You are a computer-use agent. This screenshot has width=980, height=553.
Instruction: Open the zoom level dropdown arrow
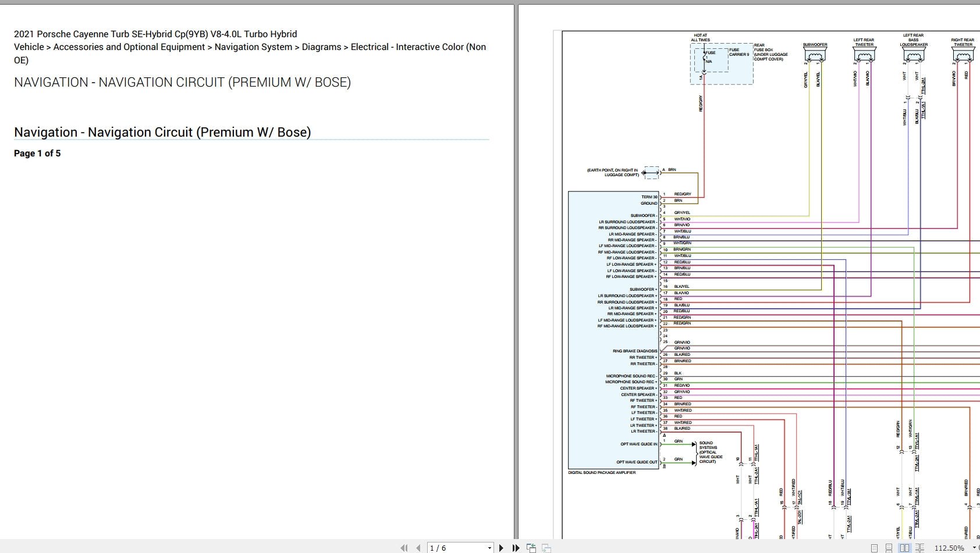click(x=974, y=548)
